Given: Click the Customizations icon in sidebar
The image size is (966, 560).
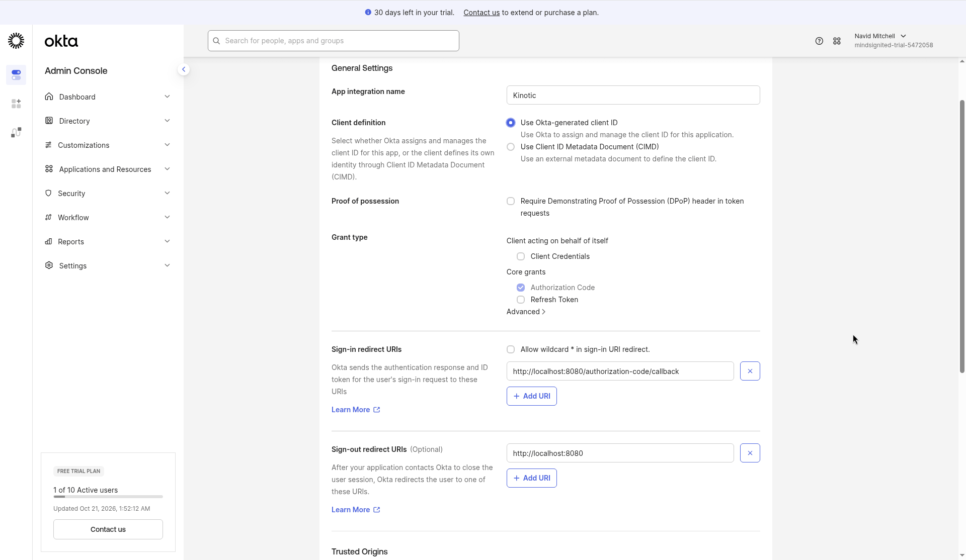Looking at the screenshot, I should click(48, 145).
